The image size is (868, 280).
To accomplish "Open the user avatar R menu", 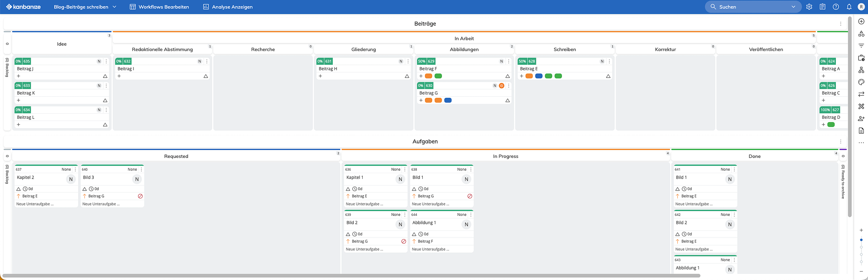I will pyautogui.click(x=861, y=7).
